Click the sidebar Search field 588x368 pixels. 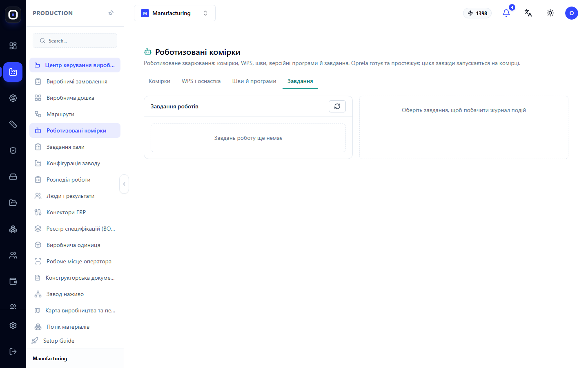(75, 40)
